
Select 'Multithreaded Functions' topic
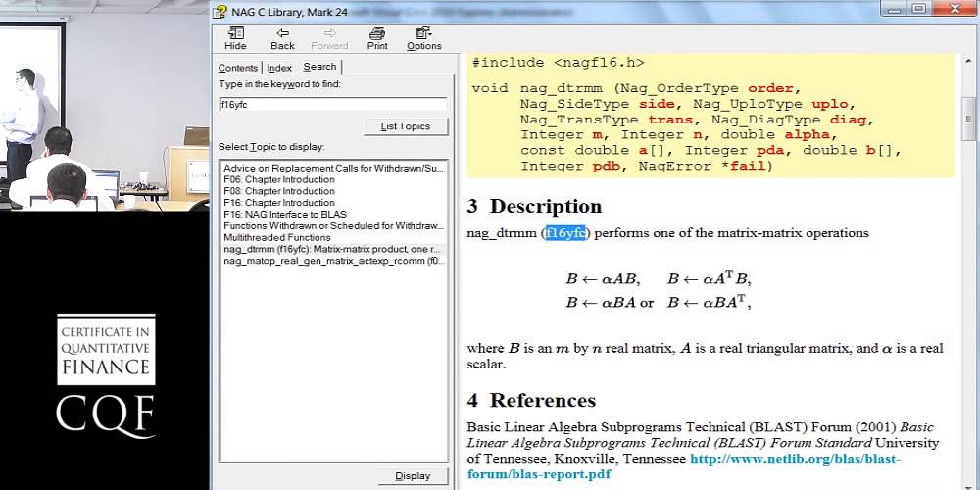(277, 237)
